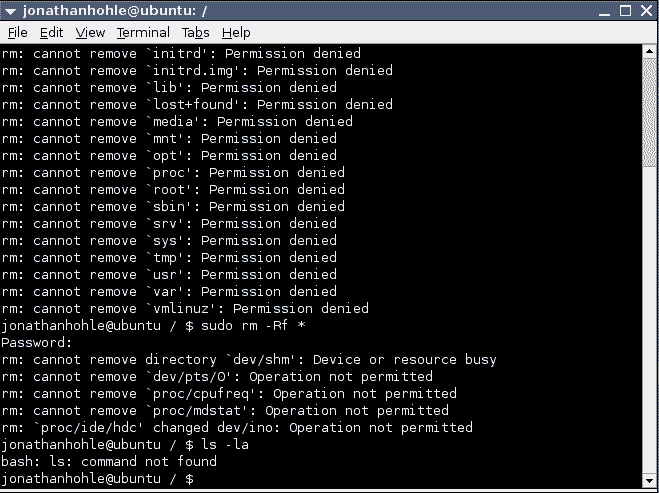Click the vertical scrollbar thumb

pos(649,112)
